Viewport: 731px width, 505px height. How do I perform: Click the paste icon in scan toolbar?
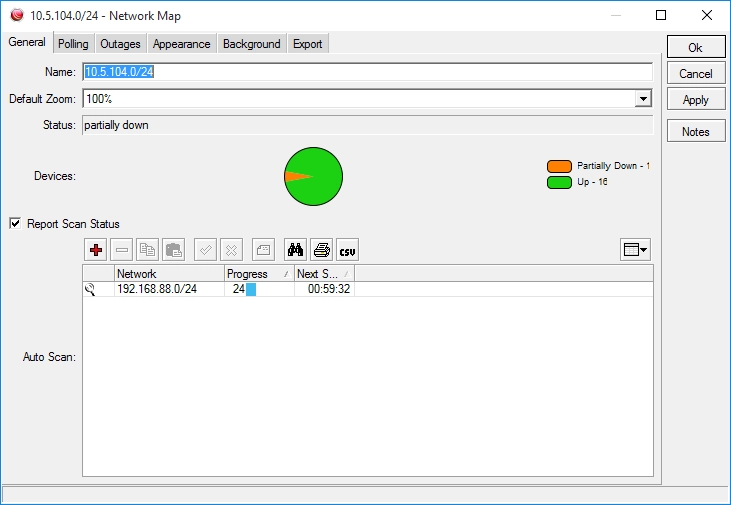pyautogui.click(x=173, y=250)
